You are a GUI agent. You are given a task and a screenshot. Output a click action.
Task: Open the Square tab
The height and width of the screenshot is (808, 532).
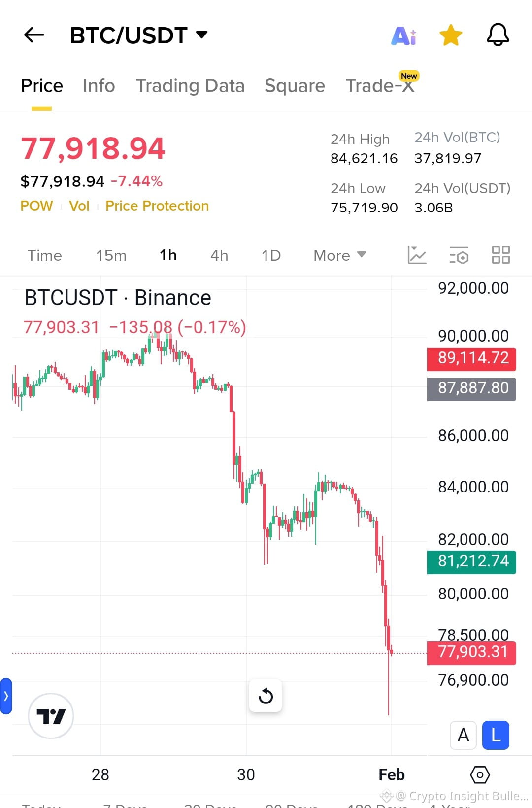[295, 86]
